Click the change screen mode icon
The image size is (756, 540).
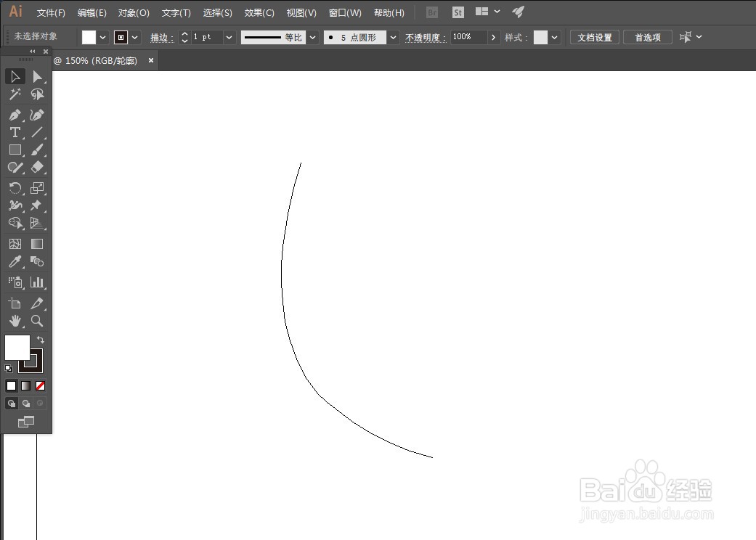26,422
